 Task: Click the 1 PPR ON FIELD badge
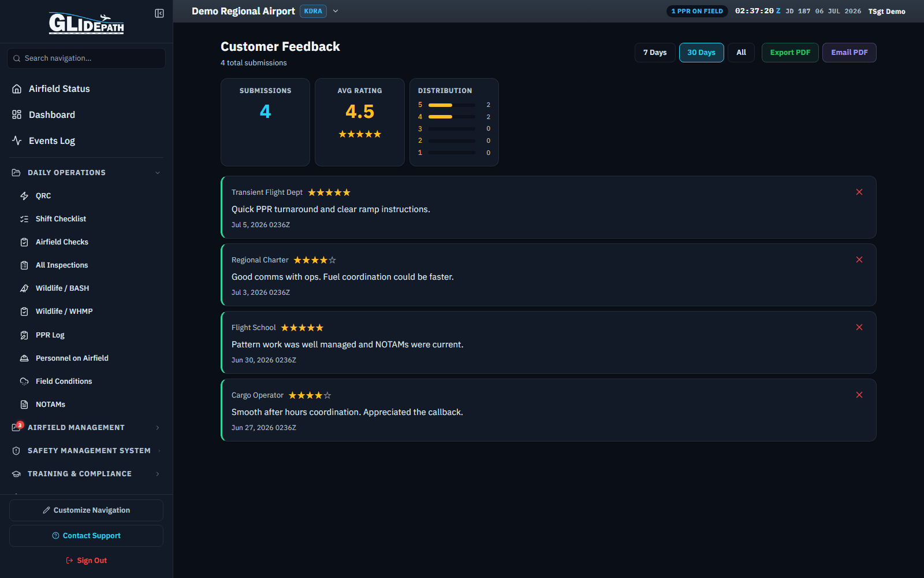(x=697, y=11)
